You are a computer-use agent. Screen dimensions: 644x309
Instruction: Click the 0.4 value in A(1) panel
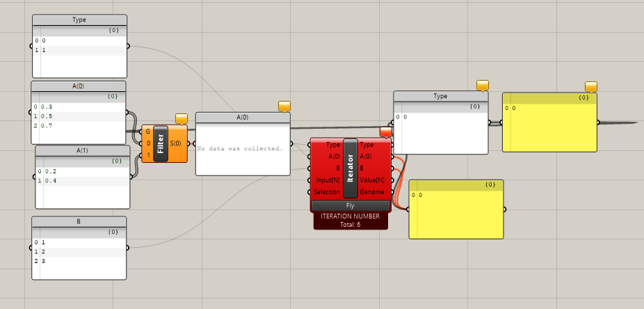[51, 181]
